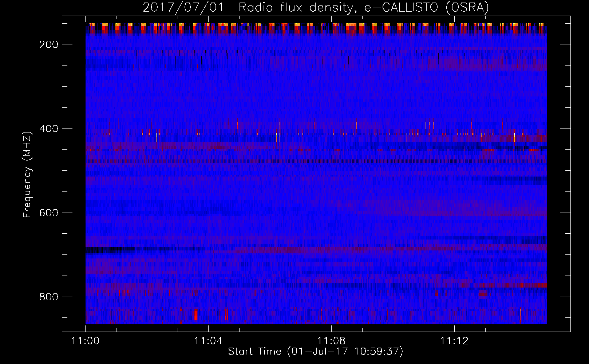Click the 600 frequency tick label

click(x=49, y=213)
